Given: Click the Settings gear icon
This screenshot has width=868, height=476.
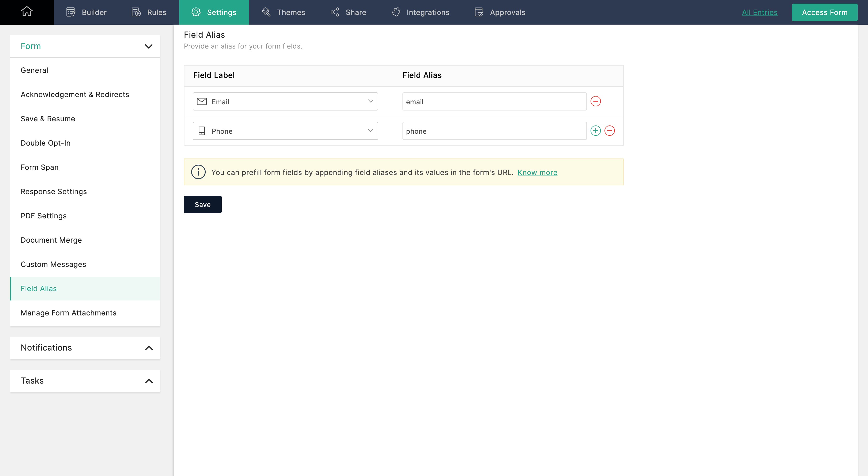Looking at the screenshot, I should click(x=196, y=12).
